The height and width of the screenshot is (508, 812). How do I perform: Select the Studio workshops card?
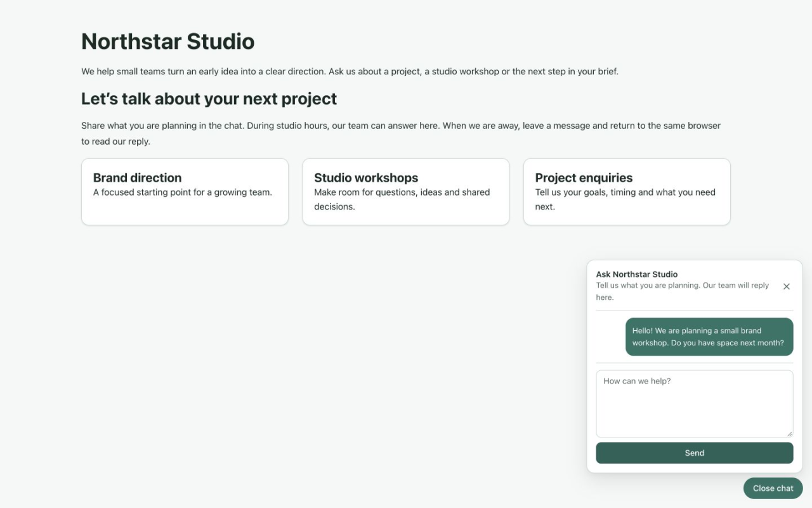[406, 192]
